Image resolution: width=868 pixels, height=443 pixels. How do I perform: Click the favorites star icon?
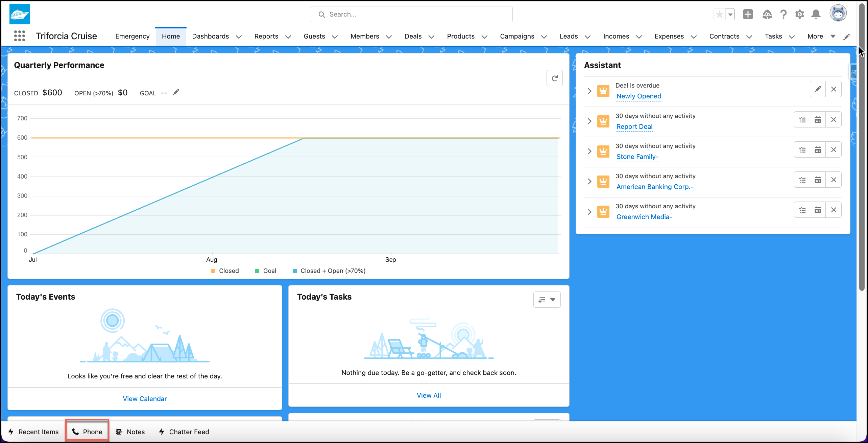point(719,14)
